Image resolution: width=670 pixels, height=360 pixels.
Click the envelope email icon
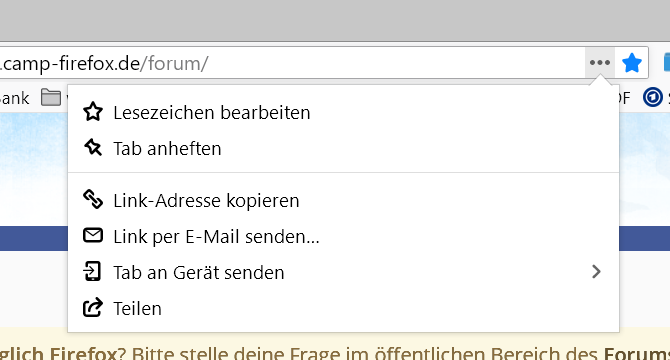[93, 235]
